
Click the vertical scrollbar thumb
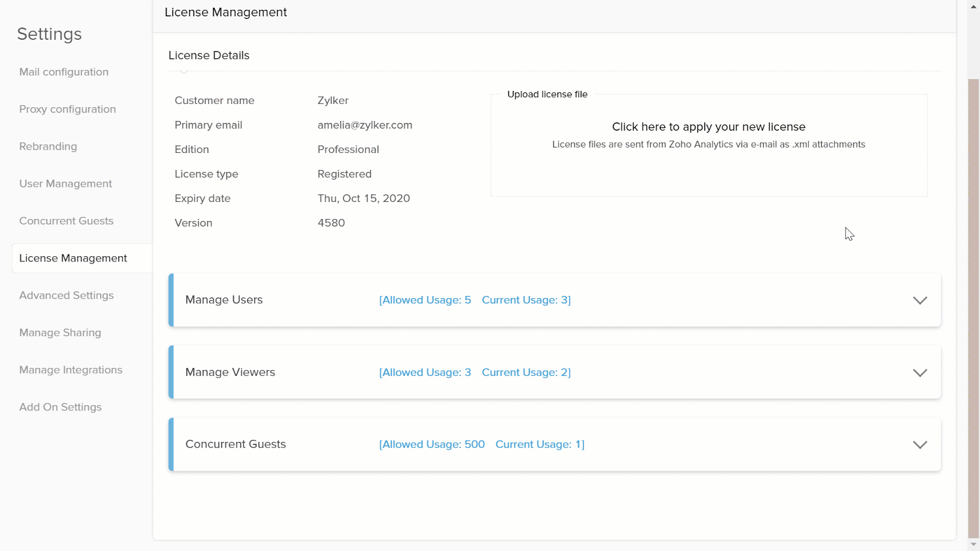pos(973,307)
